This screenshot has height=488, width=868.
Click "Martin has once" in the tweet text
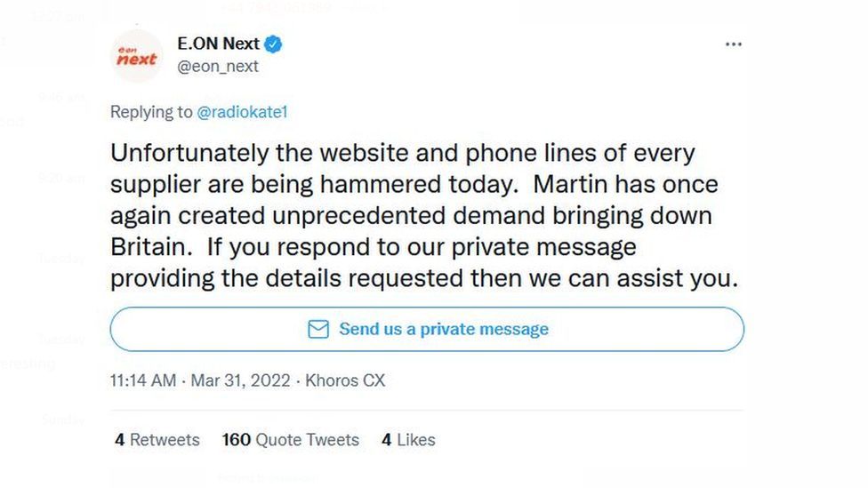click(x=625, y=184)
